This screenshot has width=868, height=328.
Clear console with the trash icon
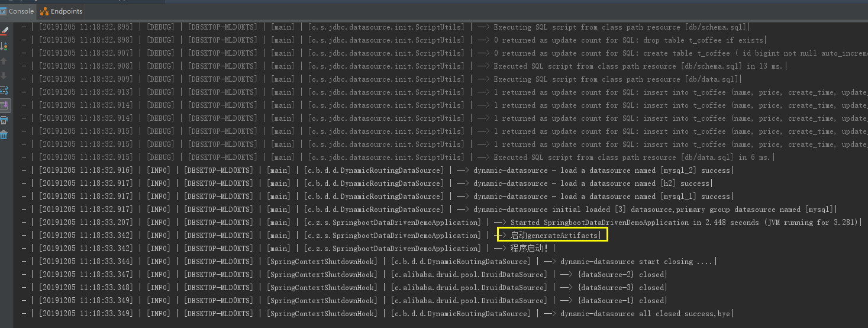[x=4, y=135]
